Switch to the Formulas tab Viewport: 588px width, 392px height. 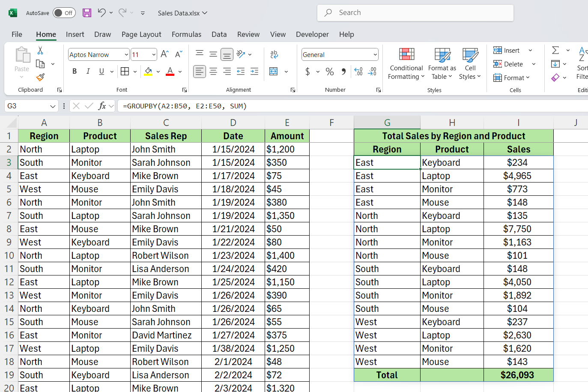186,34
